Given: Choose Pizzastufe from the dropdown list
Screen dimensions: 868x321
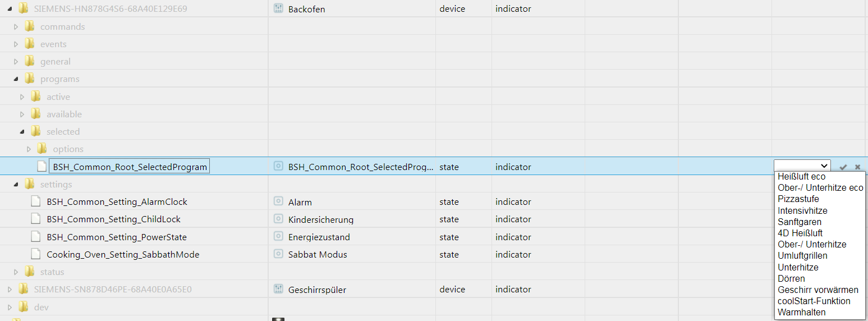Looking at the screenshot, I should point(798,199).
